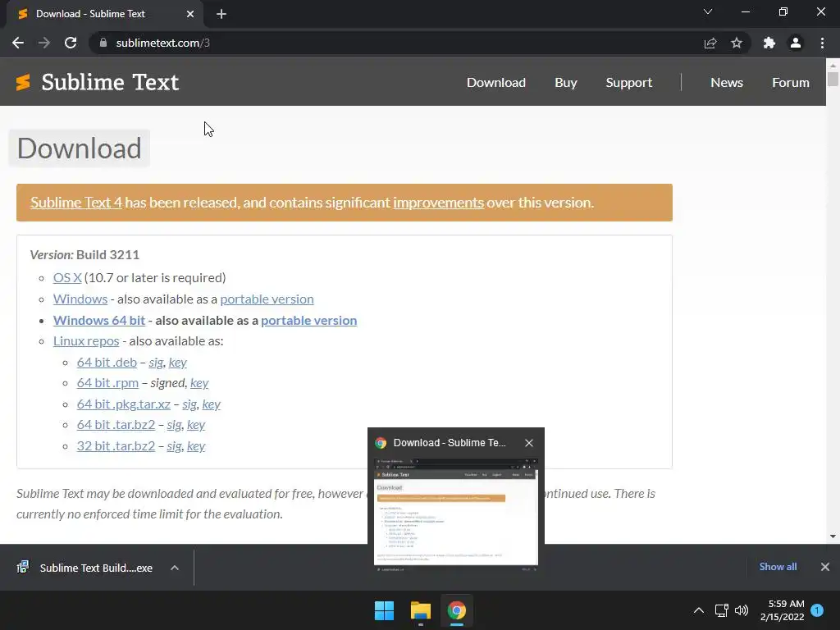Open sig link for 64 bit .tar.bz2
The image size is (840, 630).
174,426
